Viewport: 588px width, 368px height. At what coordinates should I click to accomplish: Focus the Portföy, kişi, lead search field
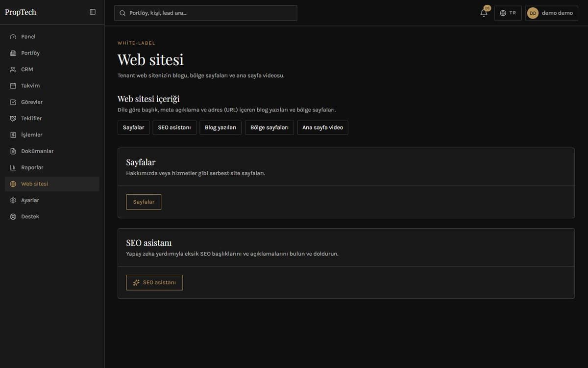[x=206, y=13]
